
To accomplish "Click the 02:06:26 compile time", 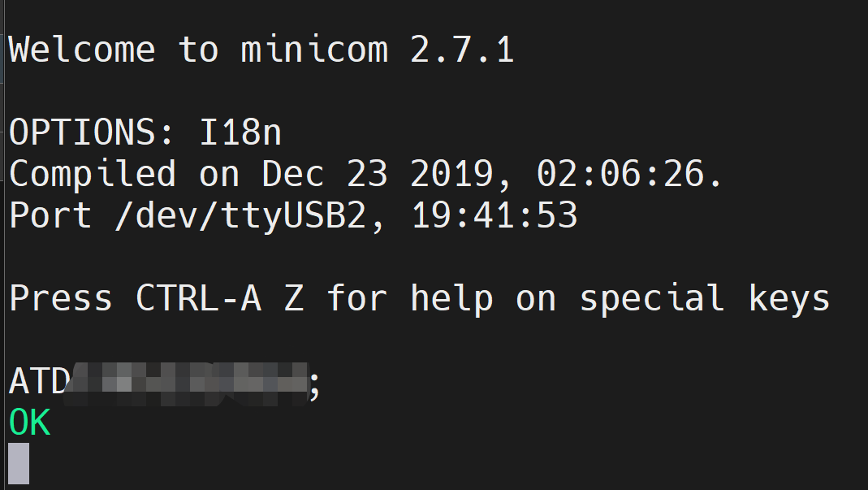I will coord(620,174).
